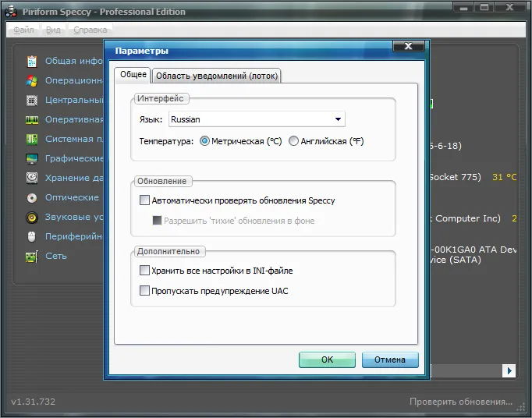
Task: Click the Общая информация clipboard icon
Action: (32, 62)
